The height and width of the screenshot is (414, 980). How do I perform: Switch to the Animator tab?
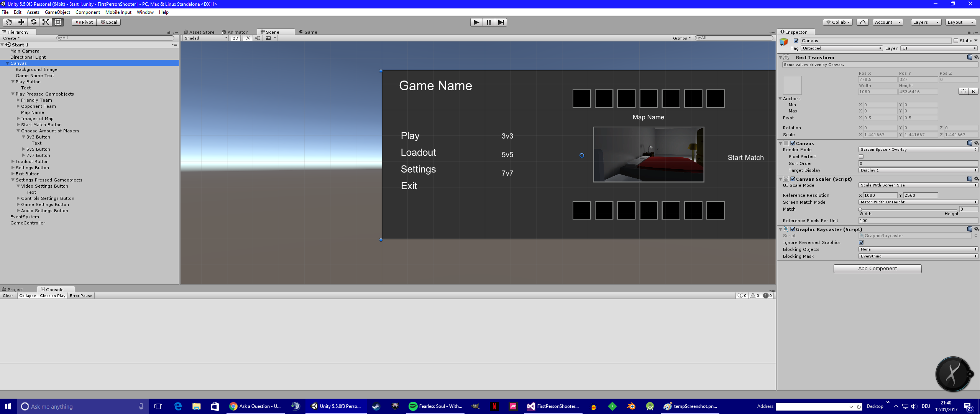click(x=235, y=32)
